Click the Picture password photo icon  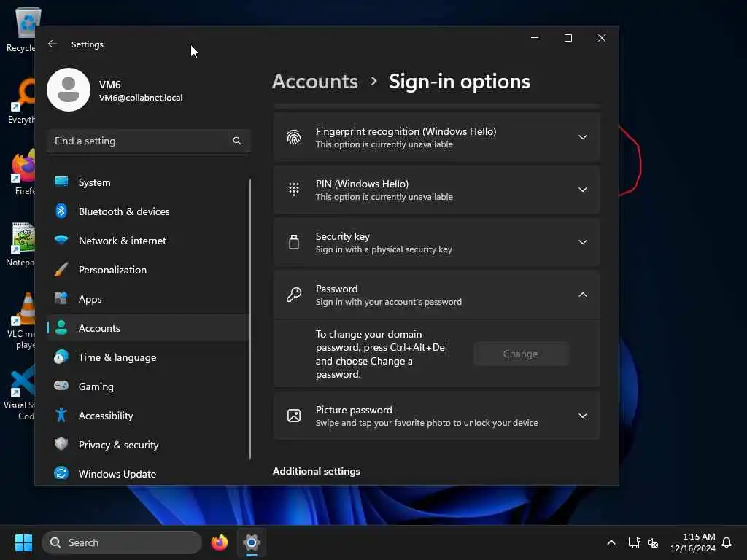click(294, 415)
